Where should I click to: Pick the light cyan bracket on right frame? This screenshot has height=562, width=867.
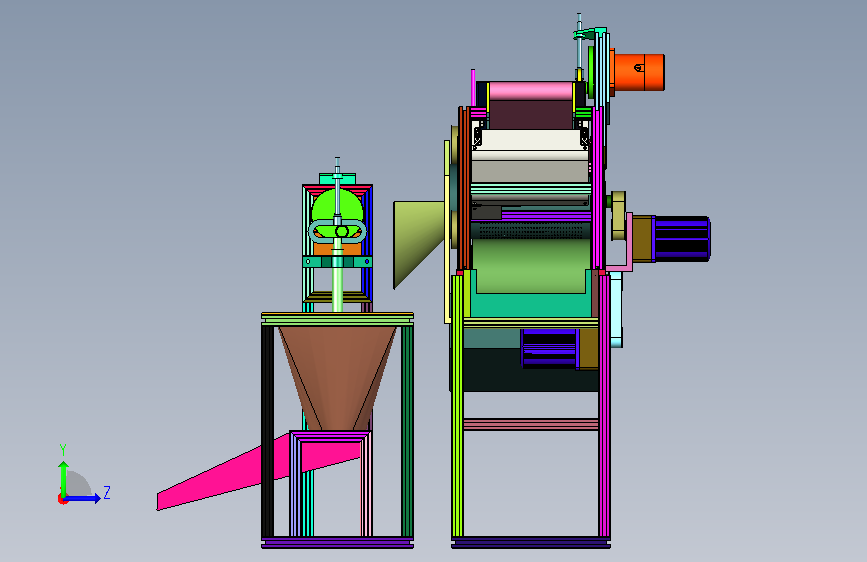click(616, 310)
